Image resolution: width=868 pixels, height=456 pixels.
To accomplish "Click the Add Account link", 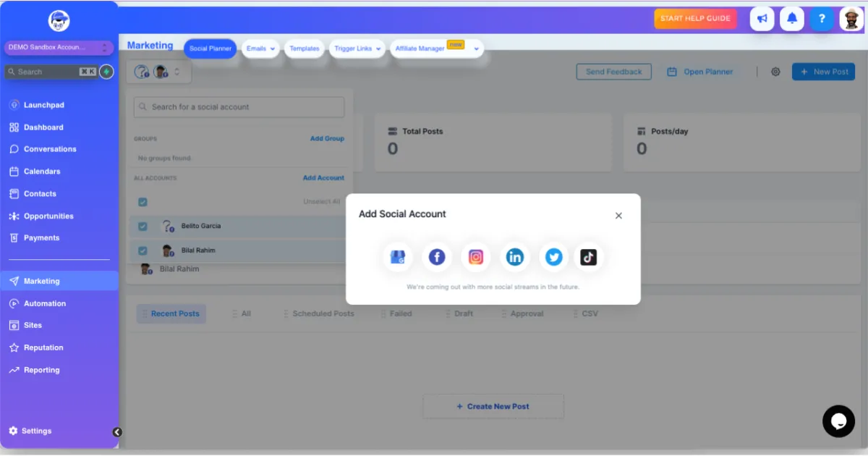I will pos(323,178).
